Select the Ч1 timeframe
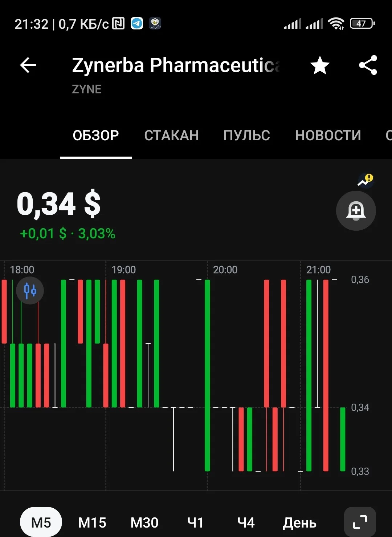This screenshot has height=537, width=392. (x=195, y=523)
